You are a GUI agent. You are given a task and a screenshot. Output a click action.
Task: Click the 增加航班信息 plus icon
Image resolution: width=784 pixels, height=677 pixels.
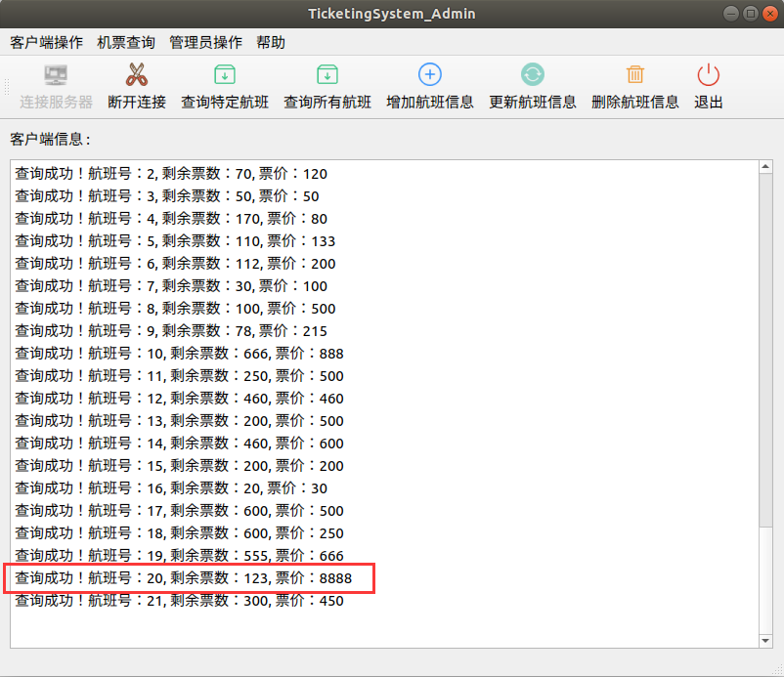tap(429, 75)
